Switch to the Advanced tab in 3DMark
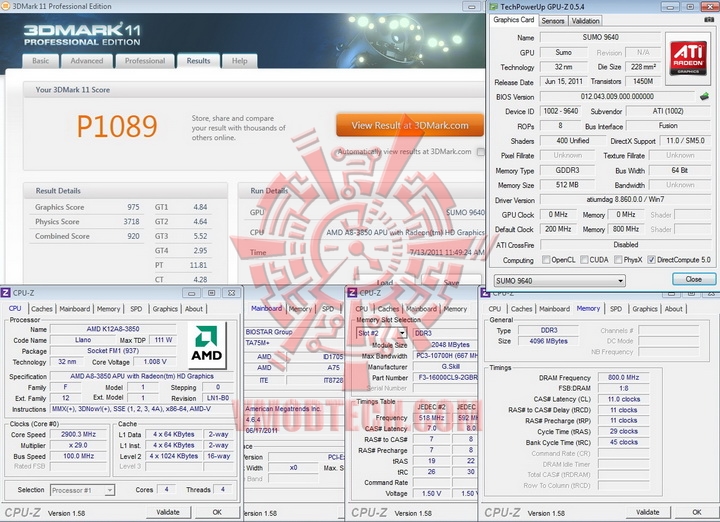Image resolution: width=720 pixels, height=522 pixels. point(87,61)
